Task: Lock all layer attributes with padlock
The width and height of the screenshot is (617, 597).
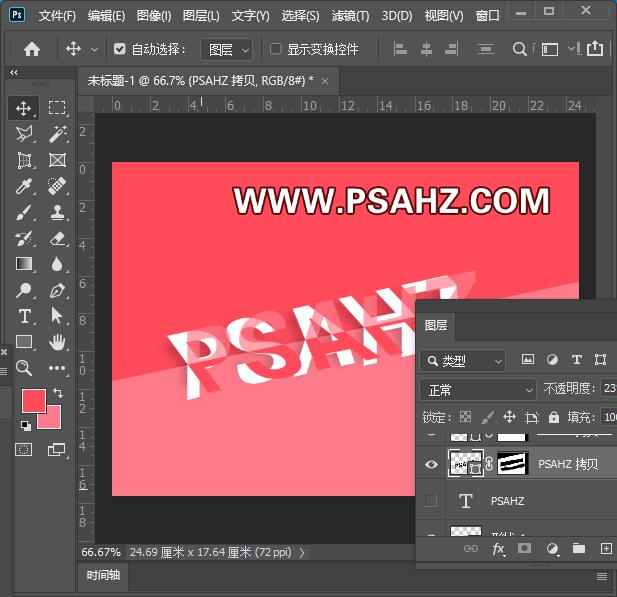Action: click(554, 417)
